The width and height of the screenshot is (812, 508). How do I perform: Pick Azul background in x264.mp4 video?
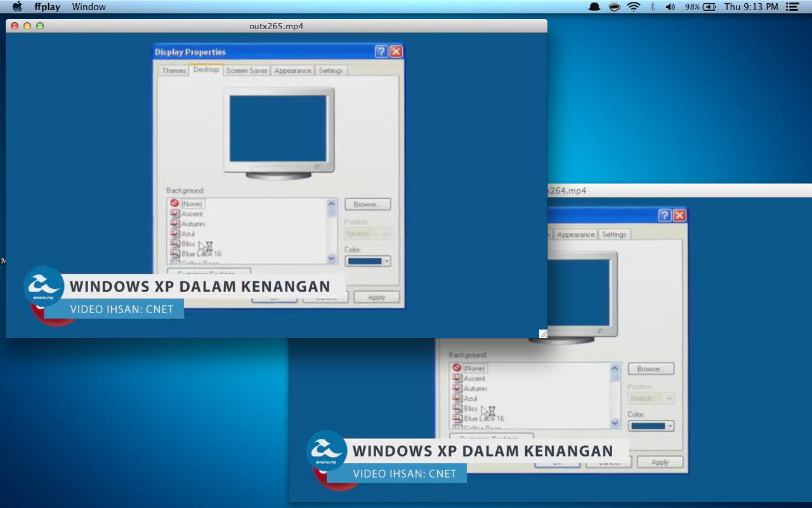click(x=465, y=399)
